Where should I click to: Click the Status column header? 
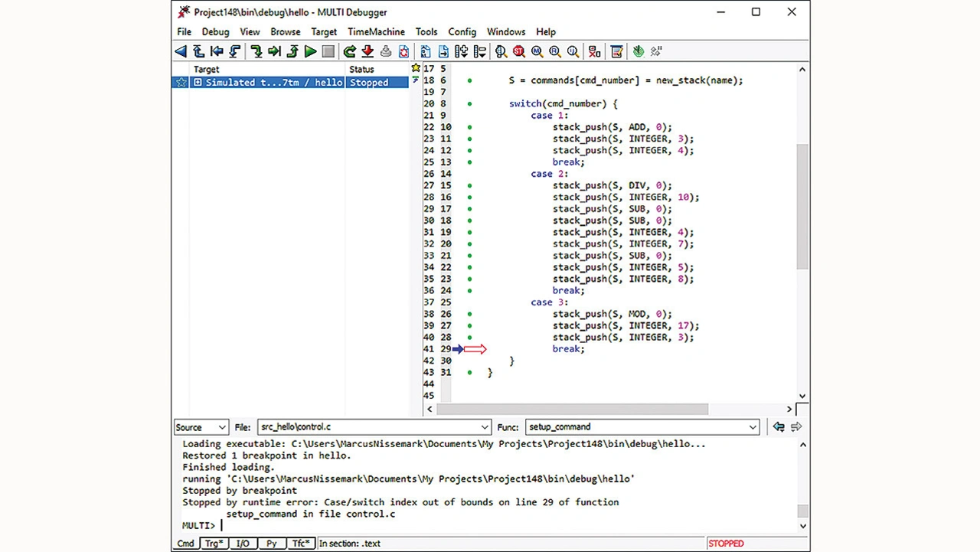[361, 69]
